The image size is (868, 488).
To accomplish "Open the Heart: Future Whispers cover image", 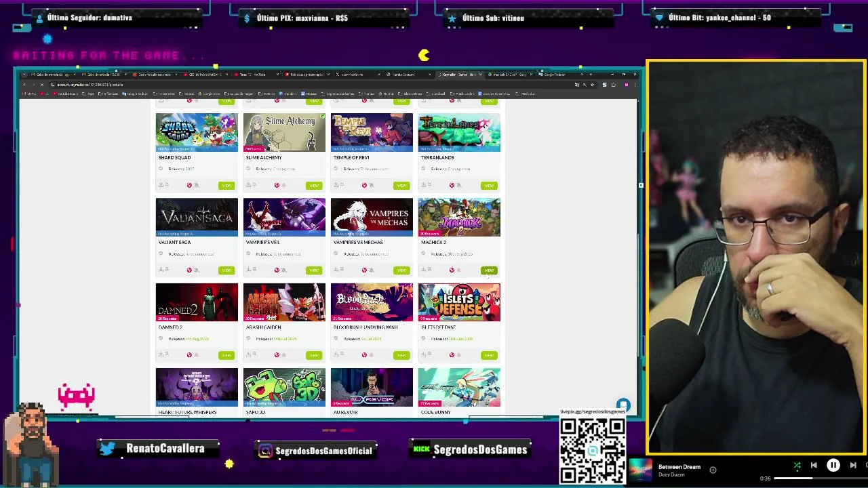I will pyautogui.click(x=197, y=387).
